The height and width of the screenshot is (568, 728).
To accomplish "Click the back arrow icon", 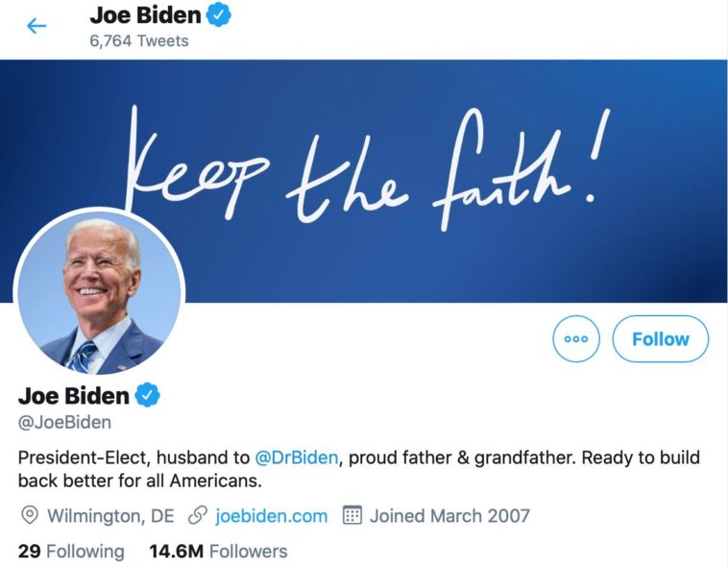I will pos(36,26).
